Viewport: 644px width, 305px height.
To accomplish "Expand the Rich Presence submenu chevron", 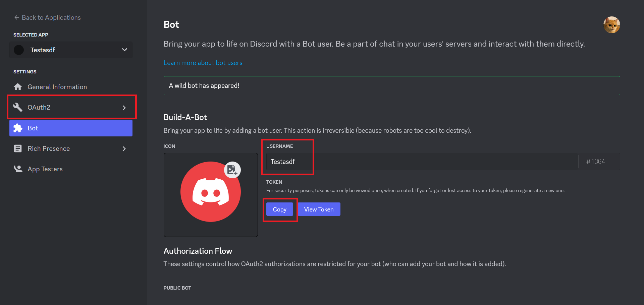I will (124, 148).
